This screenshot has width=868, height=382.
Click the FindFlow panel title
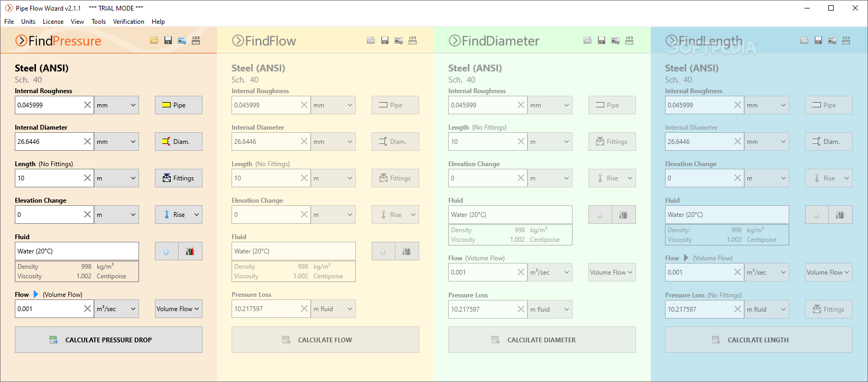point(264,41)
